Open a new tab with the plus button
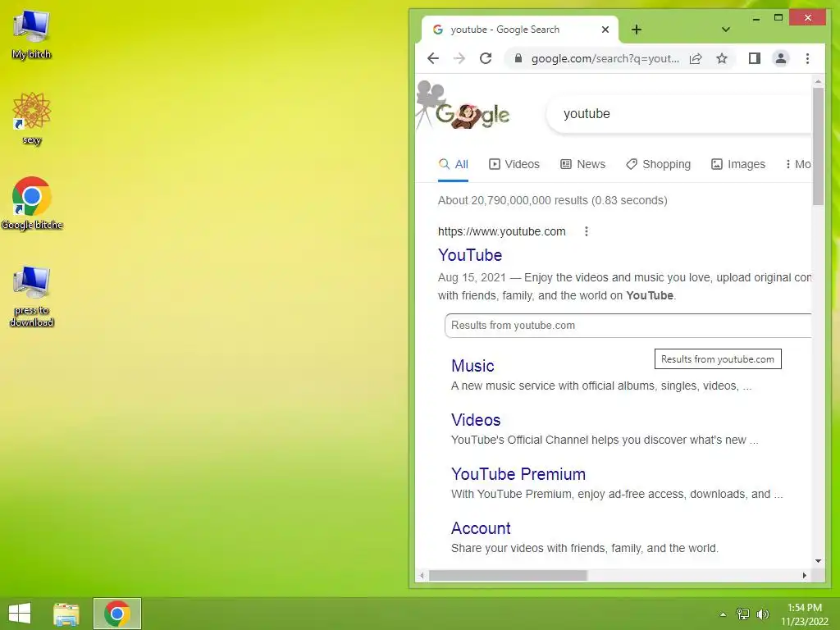Image resolution: width=840 pixels, height=630 pixels. [637, 30]
